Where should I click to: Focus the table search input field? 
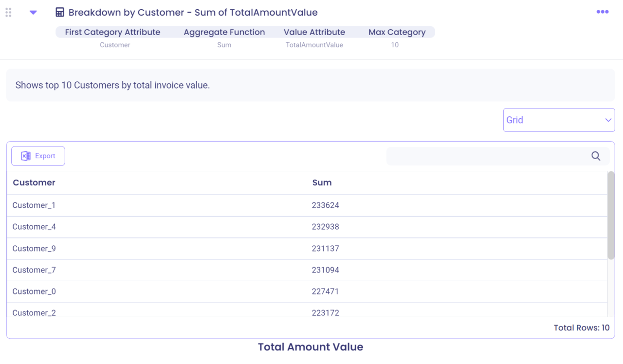(497, 156)
